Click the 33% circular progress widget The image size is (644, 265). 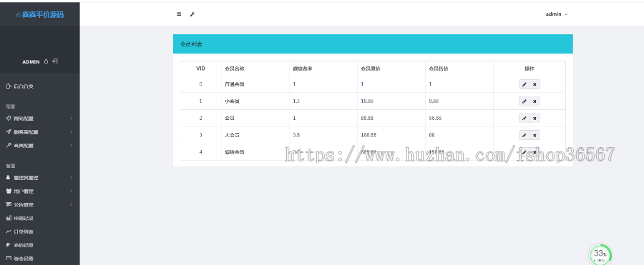point(600,255)
